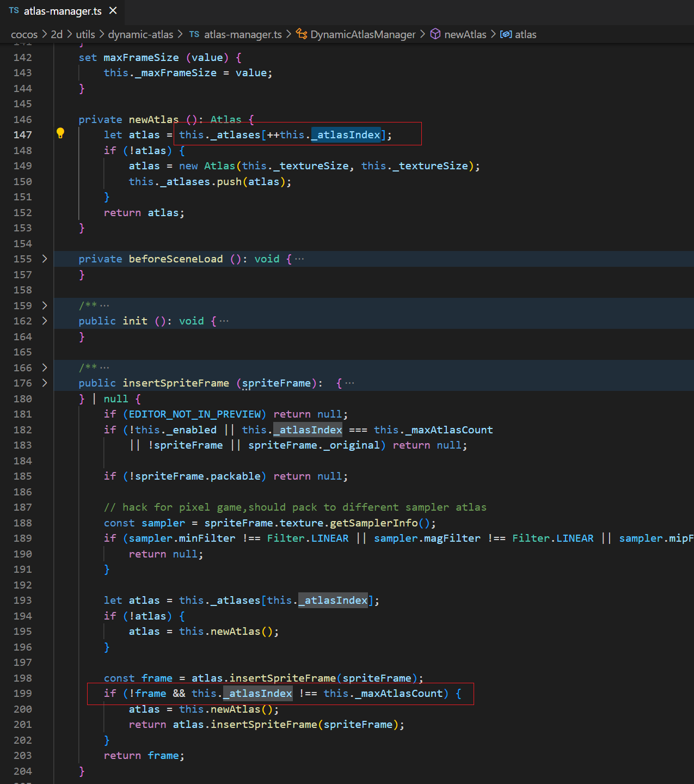Click the DynamicAtlasManager class breadcrumb
The height and width of the screenshot is (784, 694).
(x=363, y=34)
